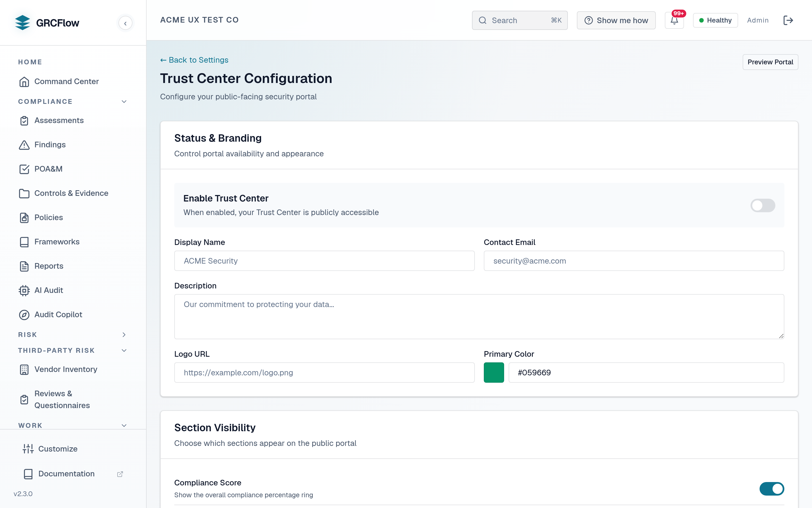Click the Show me how button

616,21
